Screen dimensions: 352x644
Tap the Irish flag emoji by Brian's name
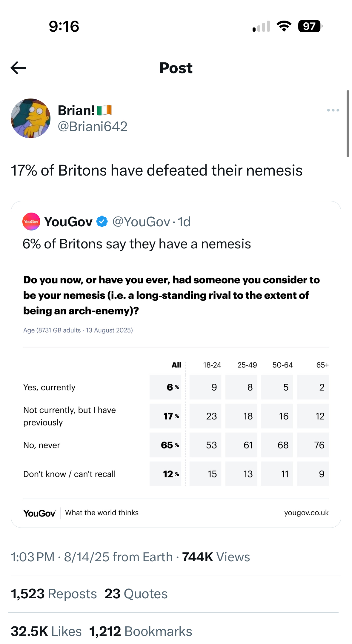tap(104, 110)
